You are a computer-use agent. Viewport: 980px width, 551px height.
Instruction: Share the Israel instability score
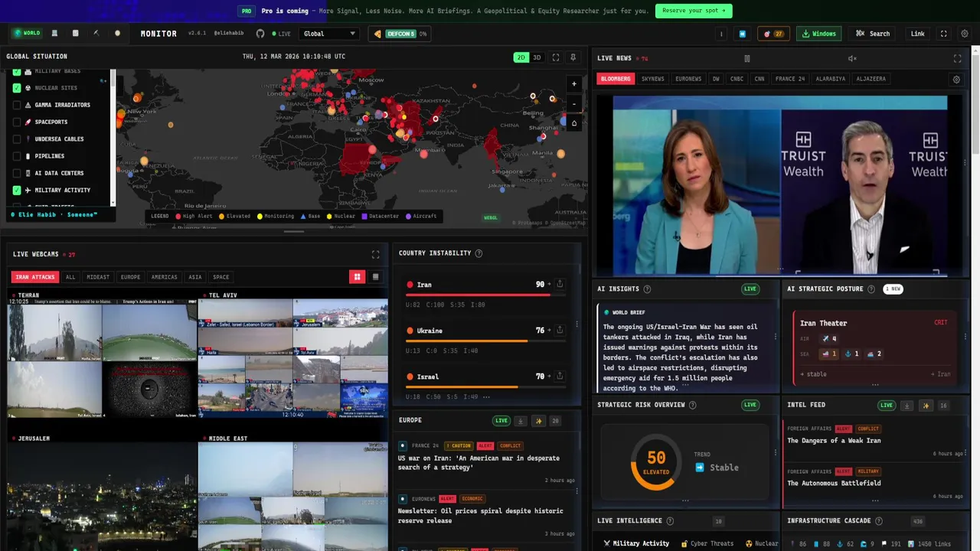click(560, 376)
